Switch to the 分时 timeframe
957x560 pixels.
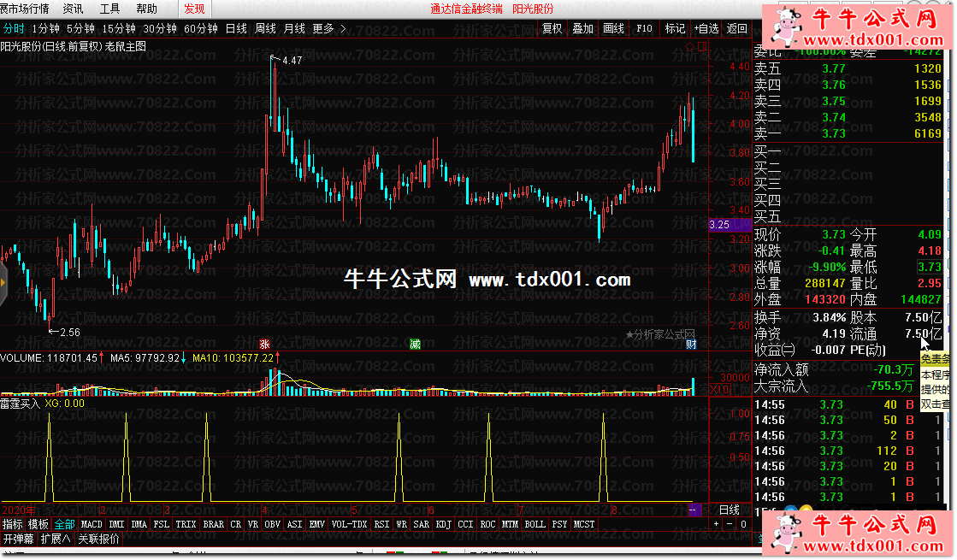pyautogui.click(x=14, y=29)
